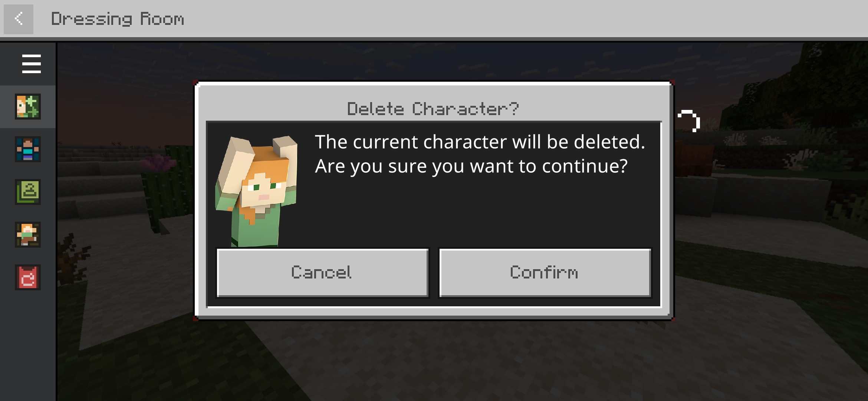
Task: Open the hamburger menu in sidebar
Action: [x=31, y=64]
